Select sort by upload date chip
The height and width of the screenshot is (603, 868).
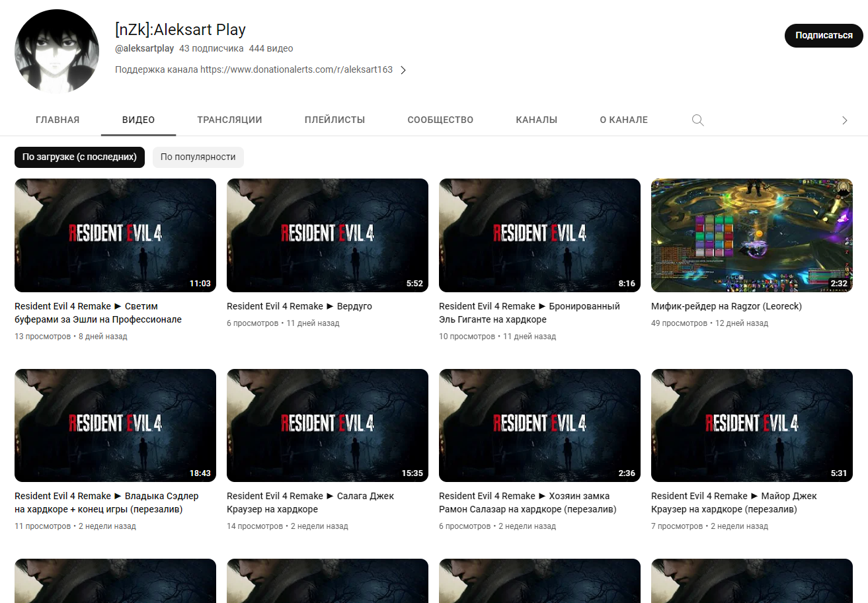click(x=79, y=157)
